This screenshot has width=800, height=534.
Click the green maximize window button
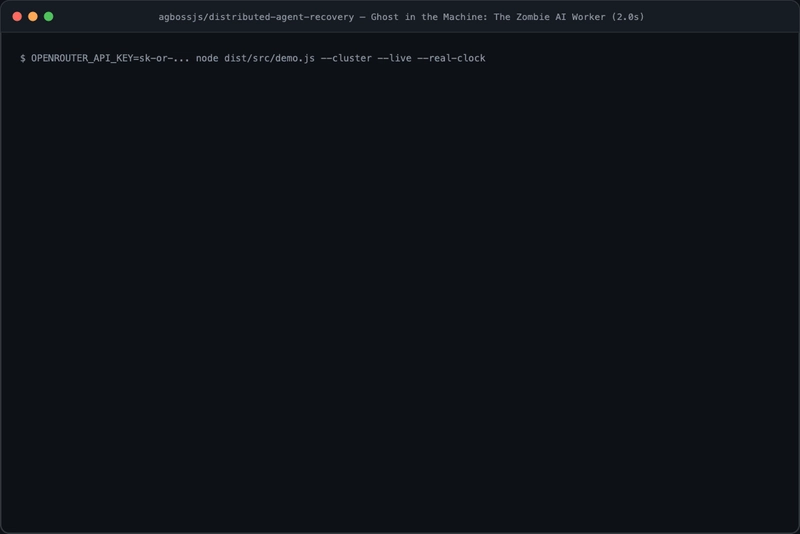pos(48,17)
